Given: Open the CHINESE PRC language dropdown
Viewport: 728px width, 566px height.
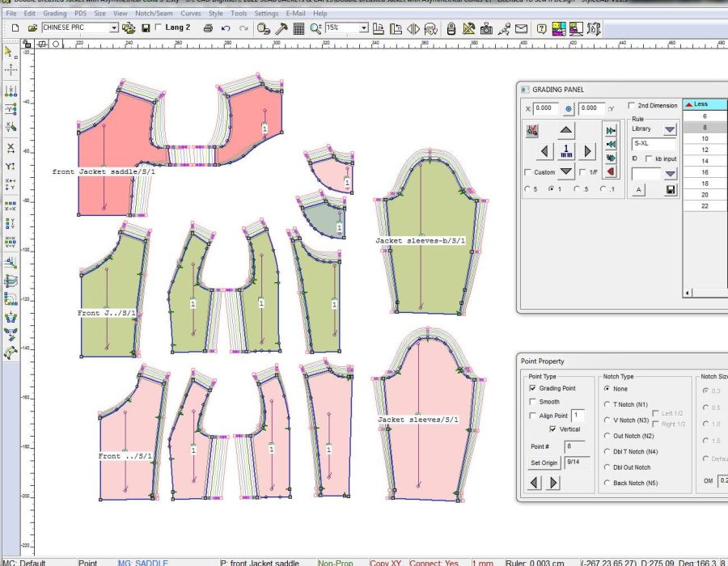Looking at the screenshot, I should (x=114, y=28).
